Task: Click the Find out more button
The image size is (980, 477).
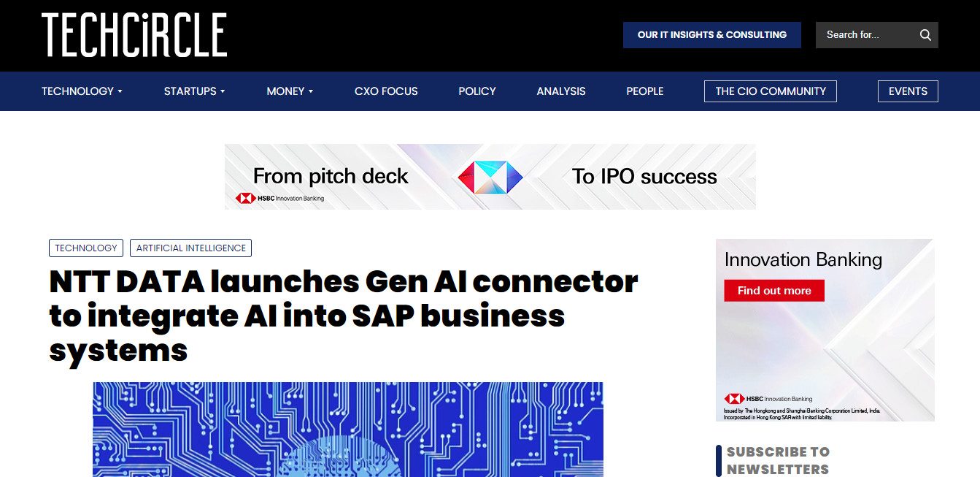Action: click(774, 290)
